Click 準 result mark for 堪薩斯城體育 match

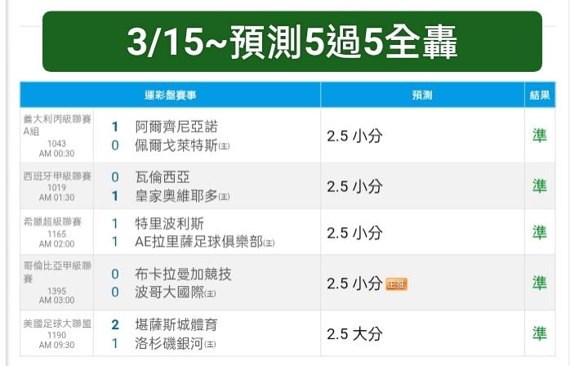540,333
